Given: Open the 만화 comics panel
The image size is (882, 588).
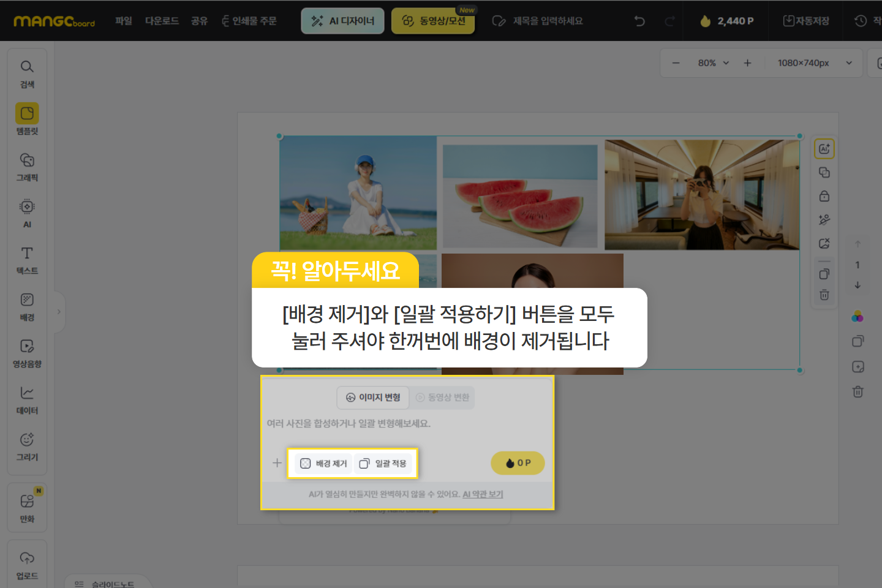Looking at the screenshot, I should pos(27,508).
